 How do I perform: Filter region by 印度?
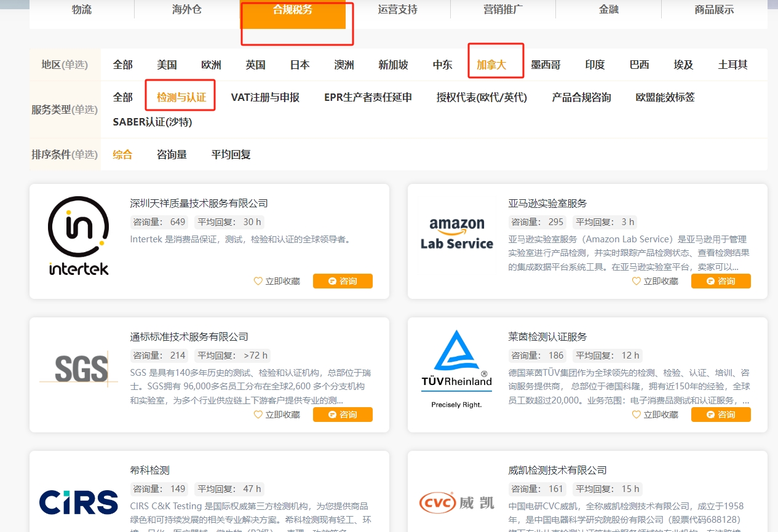pyautogui.click(x=595, y=65)
